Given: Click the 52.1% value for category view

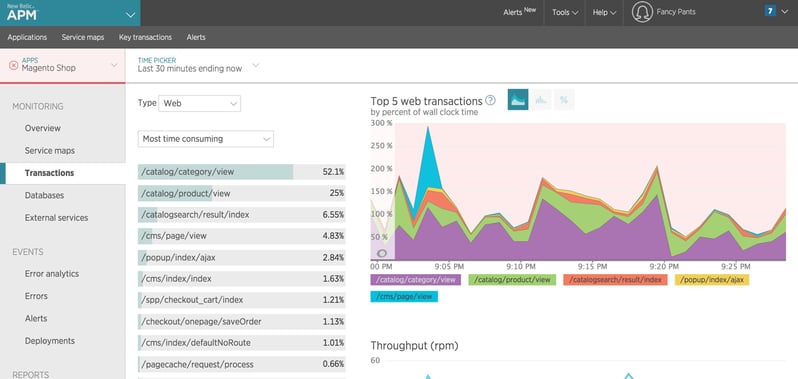Looking at the screenshot, I should (x=333, y=172).
